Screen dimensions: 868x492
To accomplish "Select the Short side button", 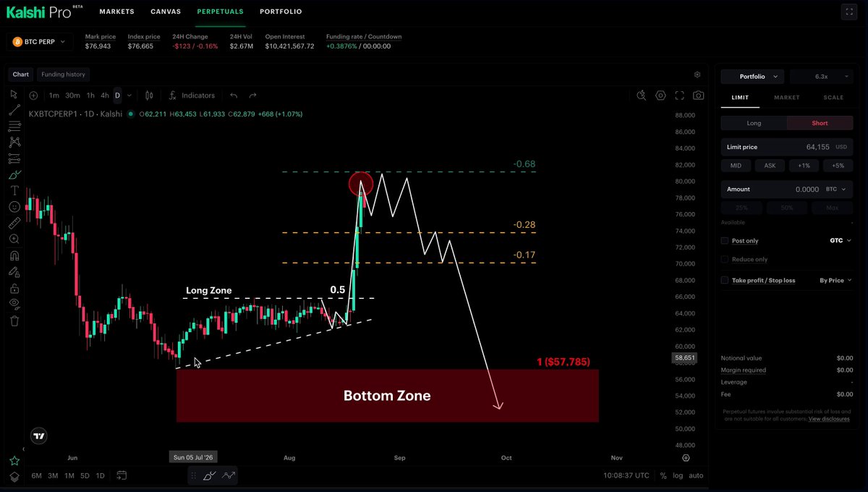I will tap(820, 123).
